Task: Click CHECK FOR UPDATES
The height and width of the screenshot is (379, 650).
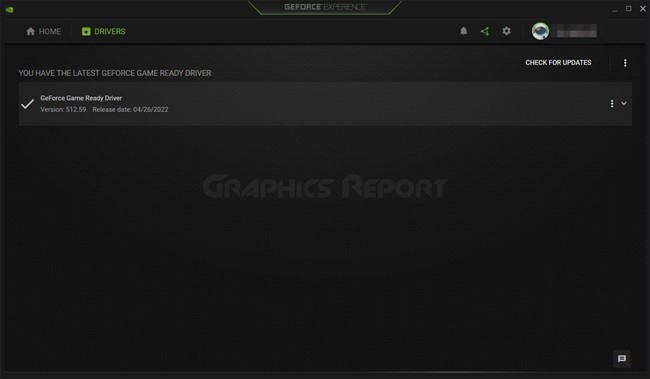Action: 558,63
